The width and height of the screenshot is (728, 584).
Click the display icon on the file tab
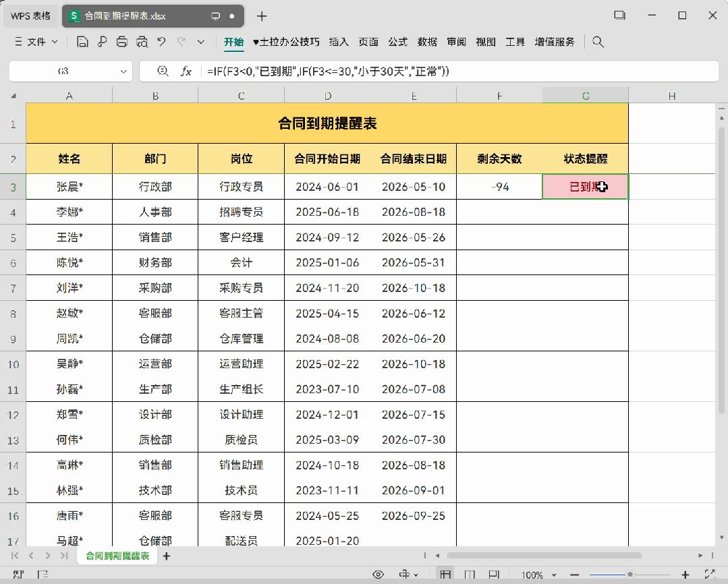point(215,16)
